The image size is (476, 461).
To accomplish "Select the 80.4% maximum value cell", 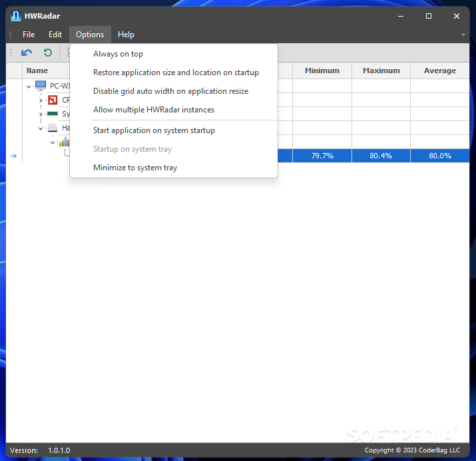I will [x=381, y=156].
